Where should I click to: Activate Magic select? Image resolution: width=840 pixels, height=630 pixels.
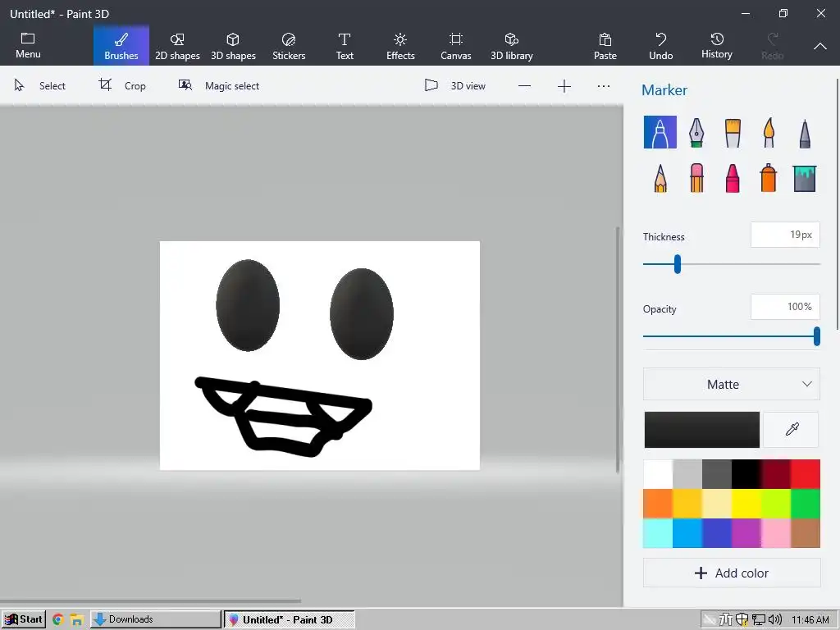click(218, 85)
